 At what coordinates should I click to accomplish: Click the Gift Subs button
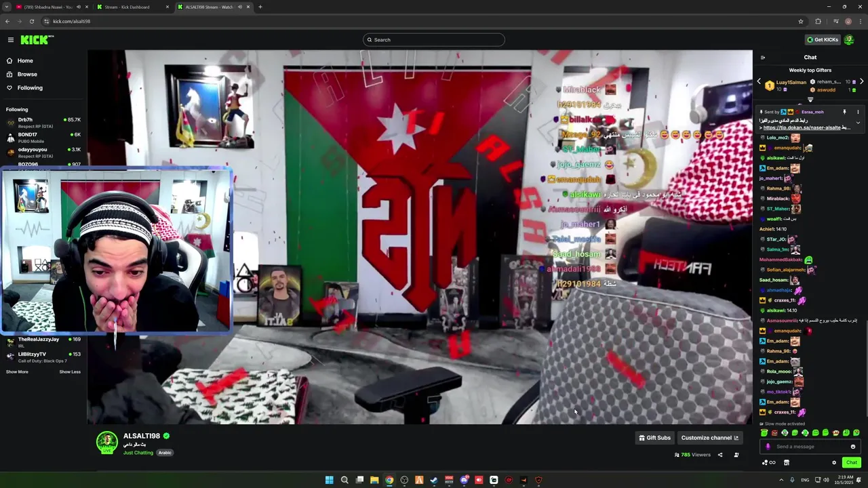pos(654,438)
